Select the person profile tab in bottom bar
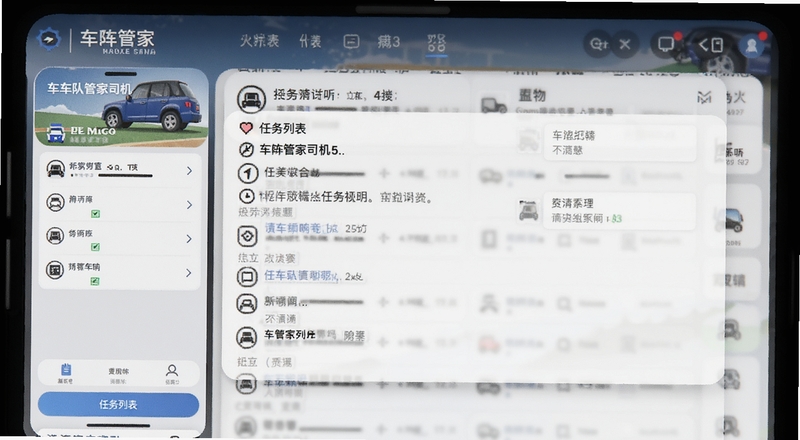This screenshot has width=800, height=440. point(172,374)
